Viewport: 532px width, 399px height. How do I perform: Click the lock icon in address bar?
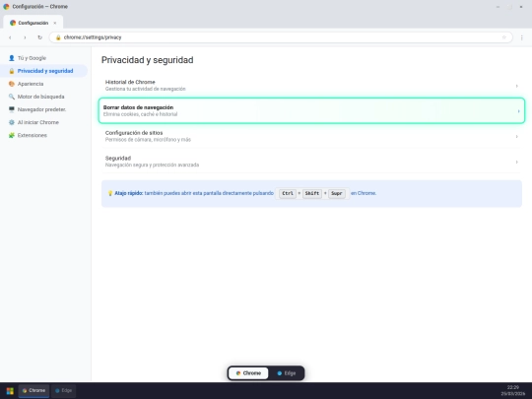58,37
